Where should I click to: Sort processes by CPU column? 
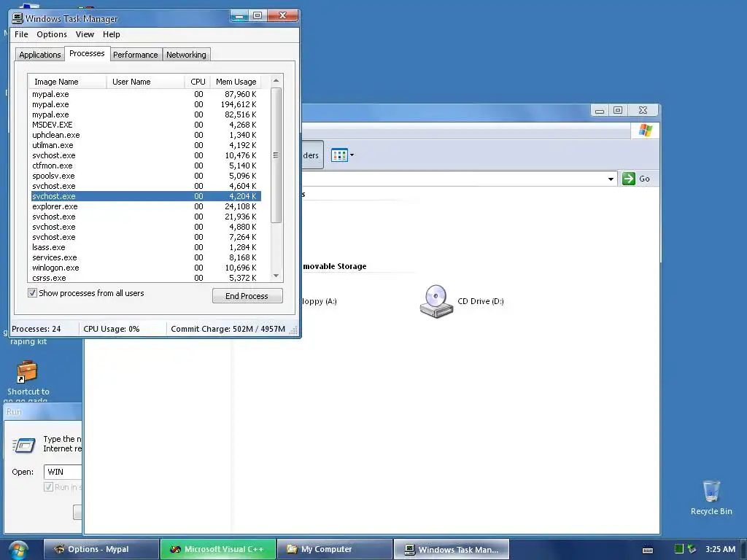click(198, 82)
